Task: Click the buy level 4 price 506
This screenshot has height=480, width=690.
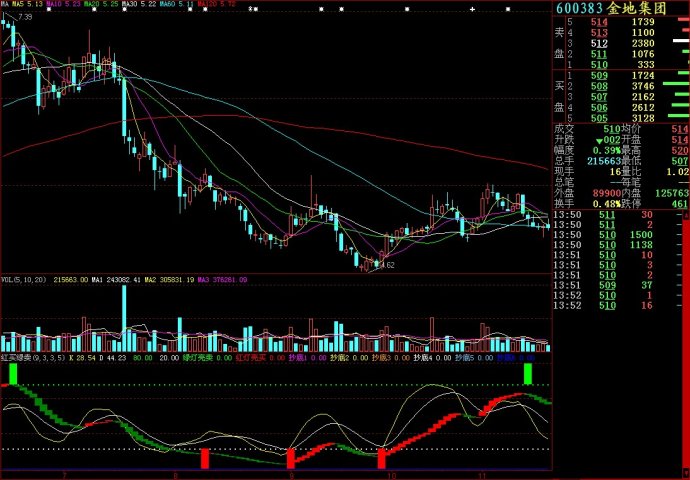Action: (x=599, y=108)
